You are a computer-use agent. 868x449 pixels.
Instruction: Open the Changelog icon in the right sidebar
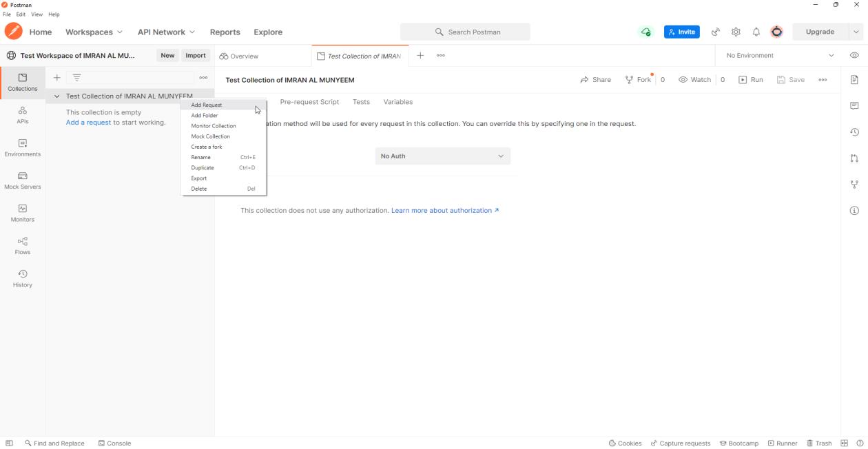point(854,132)
